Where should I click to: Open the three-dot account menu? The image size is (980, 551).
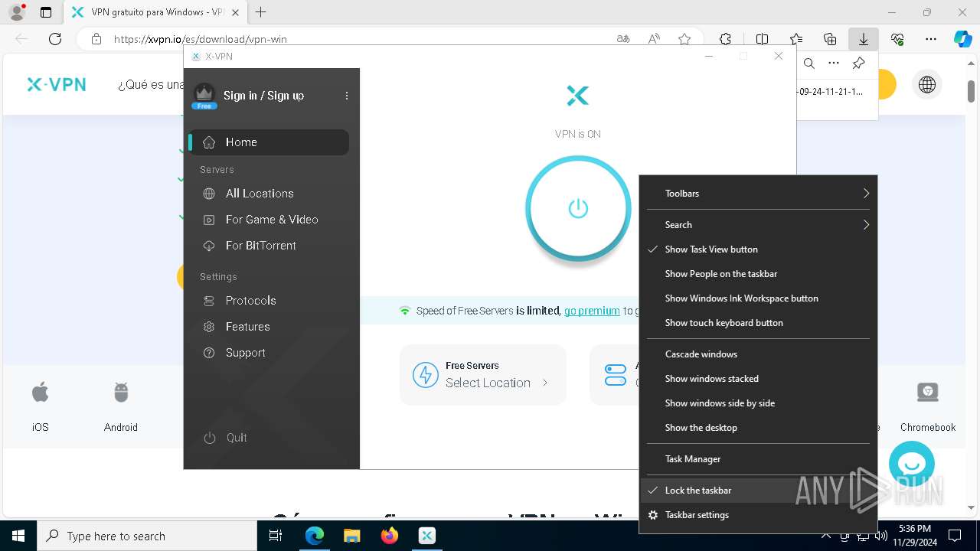click(347, 96)
